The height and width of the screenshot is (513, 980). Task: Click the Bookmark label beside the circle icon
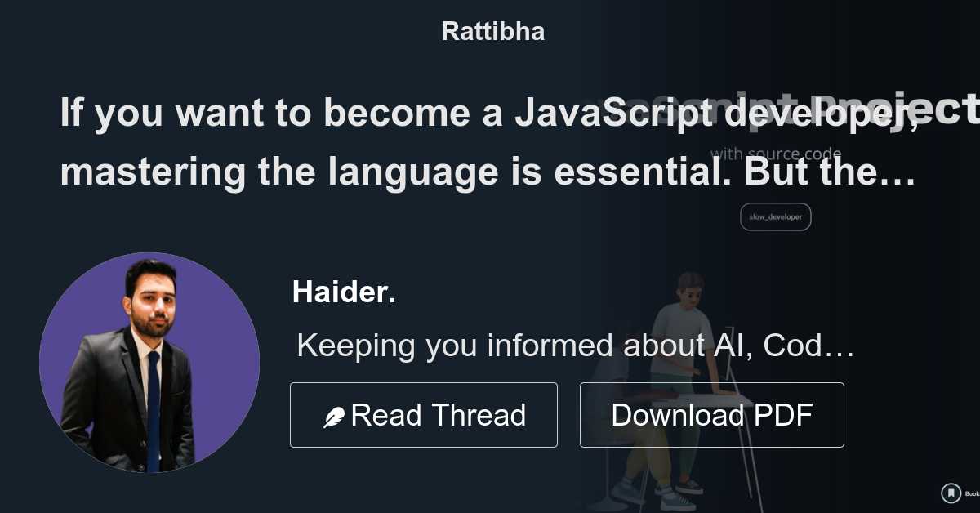972,494
